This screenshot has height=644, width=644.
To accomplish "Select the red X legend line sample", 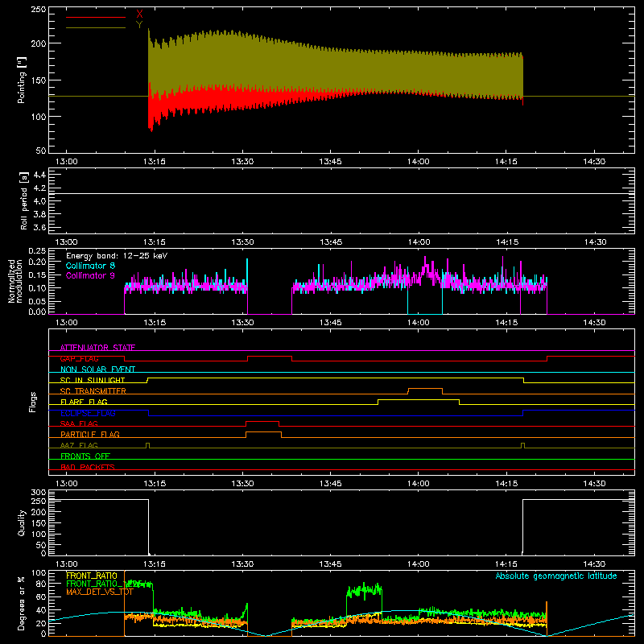I will (96, 17).
